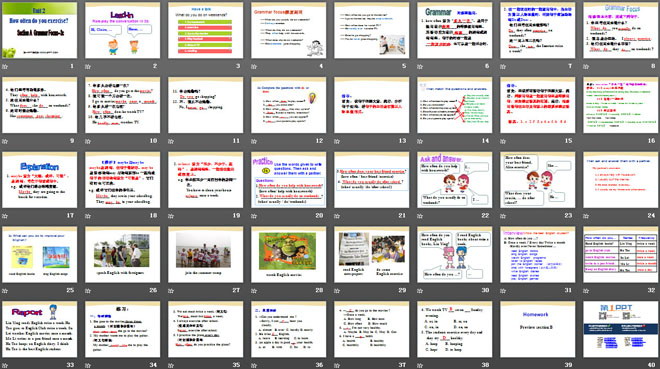This screenshot has height=369, width=660.
Task: Select slide 23 with two cartoon kids
Action: tap(538, 180)
